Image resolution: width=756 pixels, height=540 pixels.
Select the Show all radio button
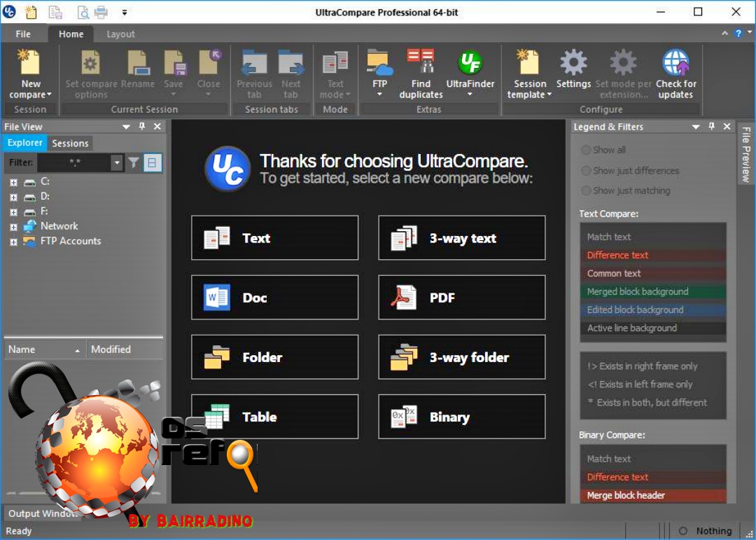coord(587,150)
